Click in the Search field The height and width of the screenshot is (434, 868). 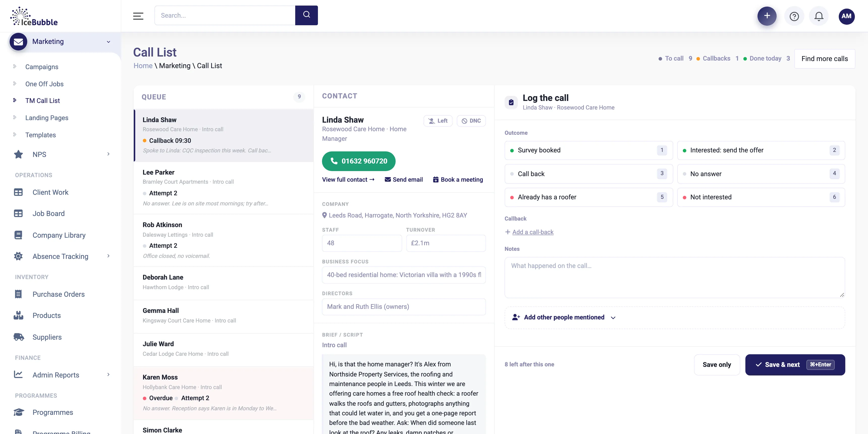pyautogui.click(x=225, y=15)
